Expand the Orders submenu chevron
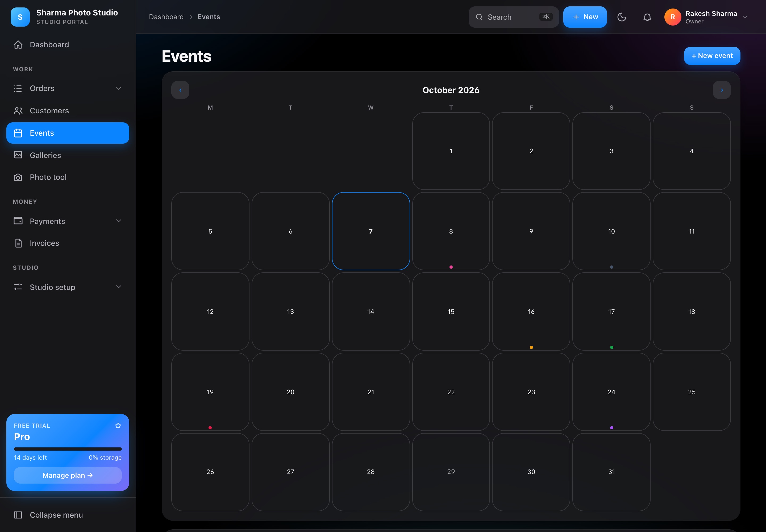Screen dimensions: 766x532 point(118,88)
